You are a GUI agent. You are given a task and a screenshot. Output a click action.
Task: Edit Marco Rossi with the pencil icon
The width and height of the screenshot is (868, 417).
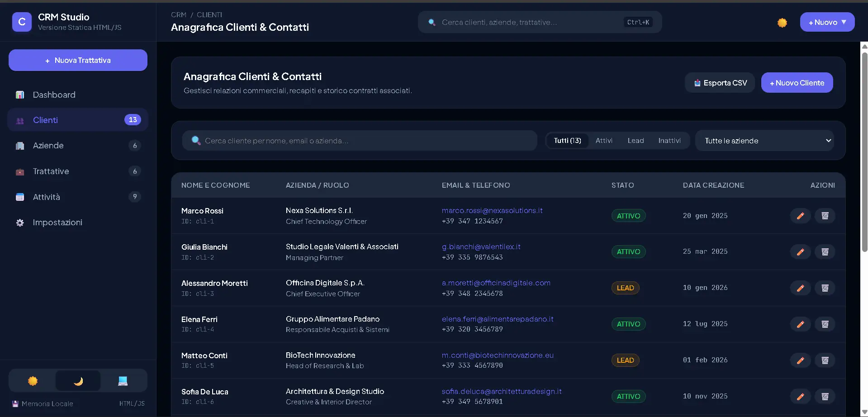(800, 216)
